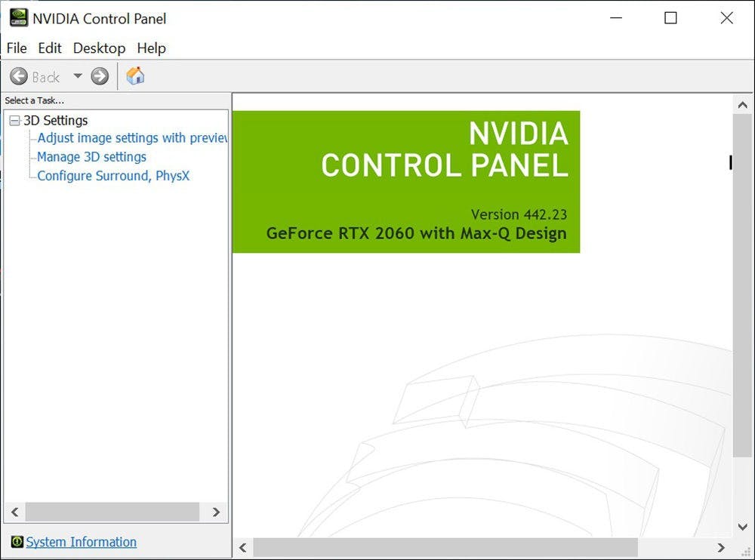The width and height of the screenshot is (755, 560).
Task: Select the 3D Settings category label
Action: [56, 121]
